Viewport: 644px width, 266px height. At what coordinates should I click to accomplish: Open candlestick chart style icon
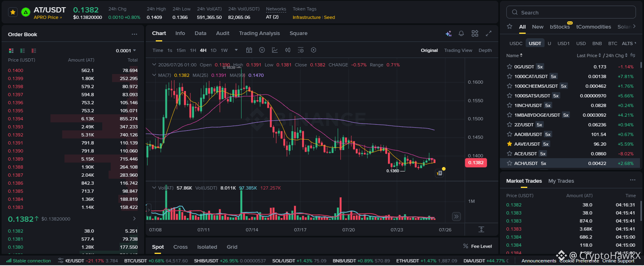tap(288, 50)
